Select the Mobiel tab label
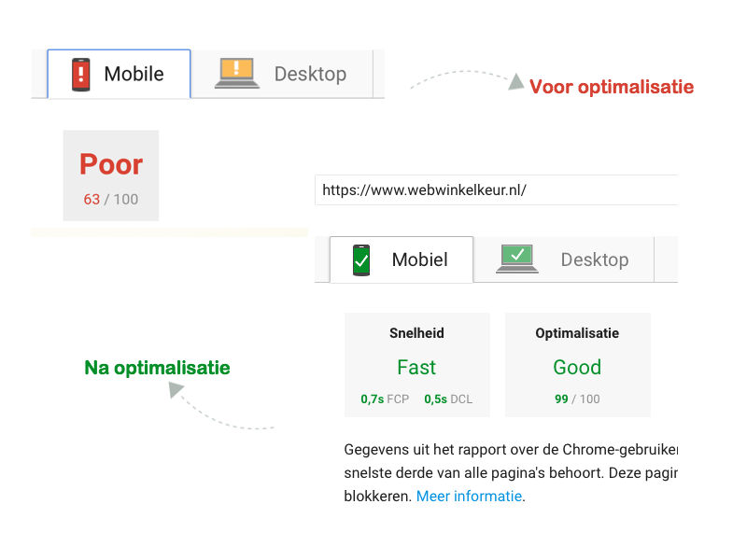Screen dimensions: 747x560 [x=419, y=259]
